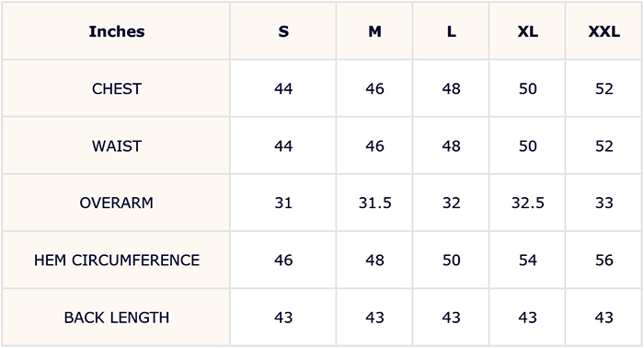The image size is (644, 348).
Task: Click the Inches header cell
Action: tap(117, 31)
